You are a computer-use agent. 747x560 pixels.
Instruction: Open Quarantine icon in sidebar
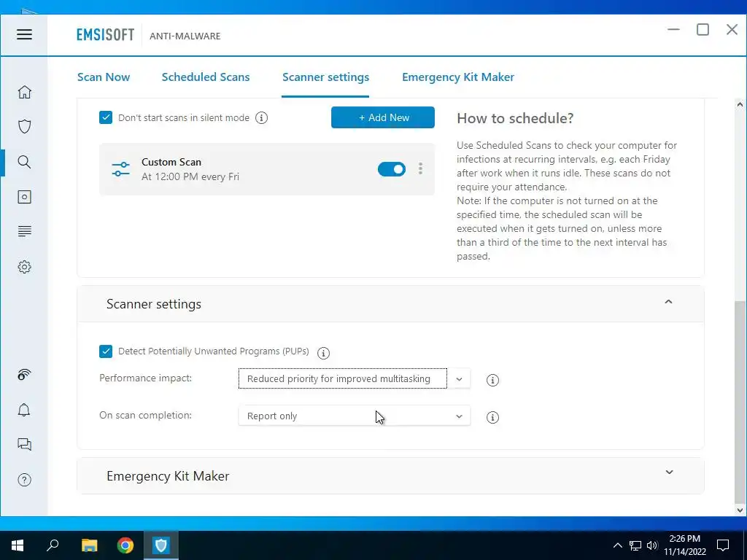click(24, 197)
